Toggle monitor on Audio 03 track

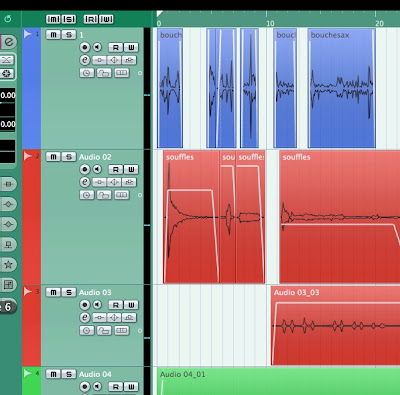(x=97, y=305)
